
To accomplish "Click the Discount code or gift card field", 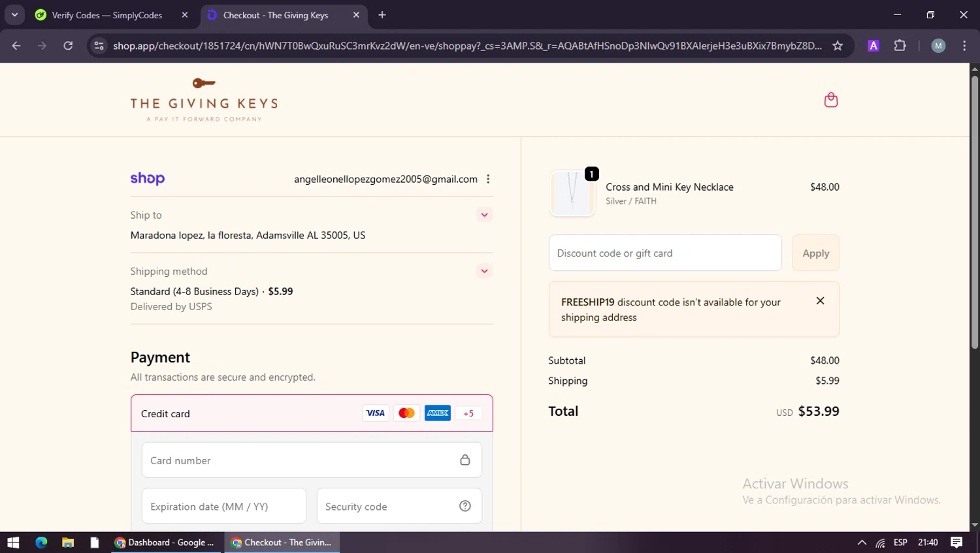I will pos(665,253).
